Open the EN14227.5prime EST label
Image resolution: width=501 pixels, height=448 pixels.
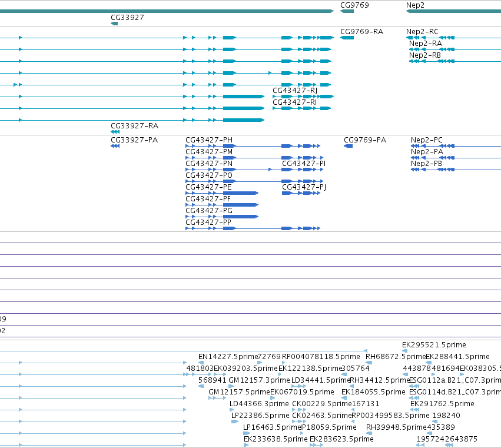click(228, 357)
